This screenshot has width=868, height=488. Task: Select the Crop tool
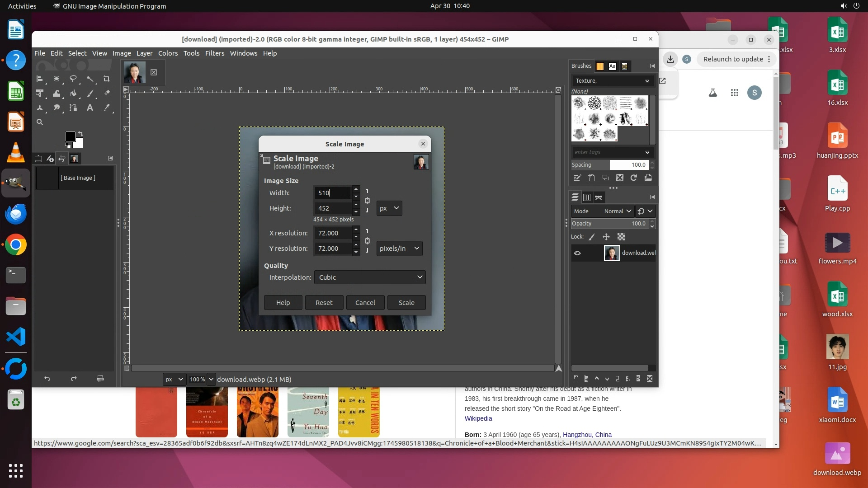pyautogui.click(x=107, y=79)
